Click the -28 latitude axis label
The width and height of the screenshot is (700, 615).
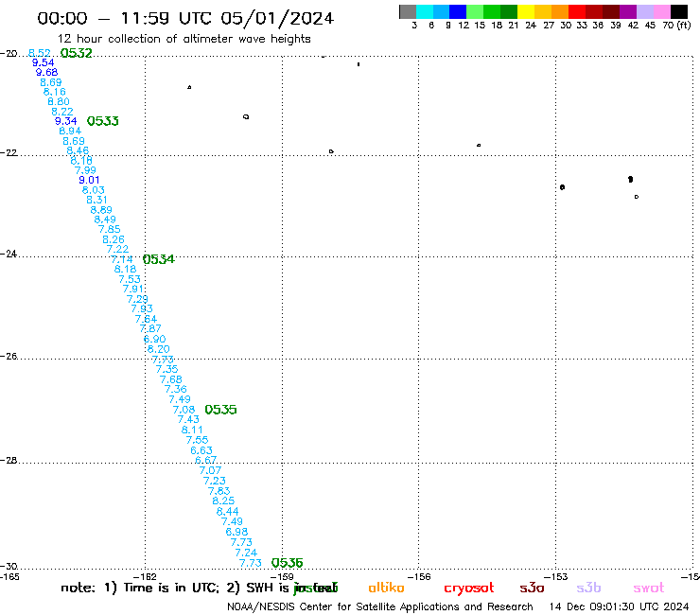pos(9,460)
